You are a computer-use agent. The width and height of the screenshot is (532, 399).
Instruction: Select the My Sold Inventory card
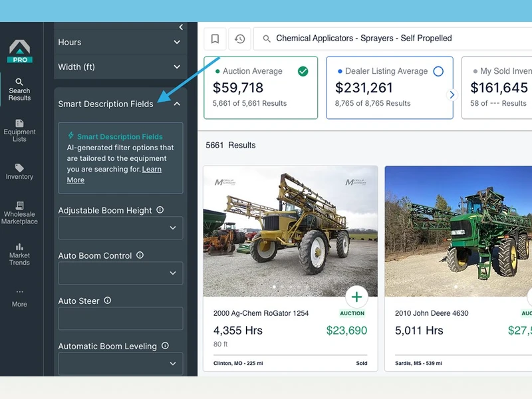click(497, 88)
